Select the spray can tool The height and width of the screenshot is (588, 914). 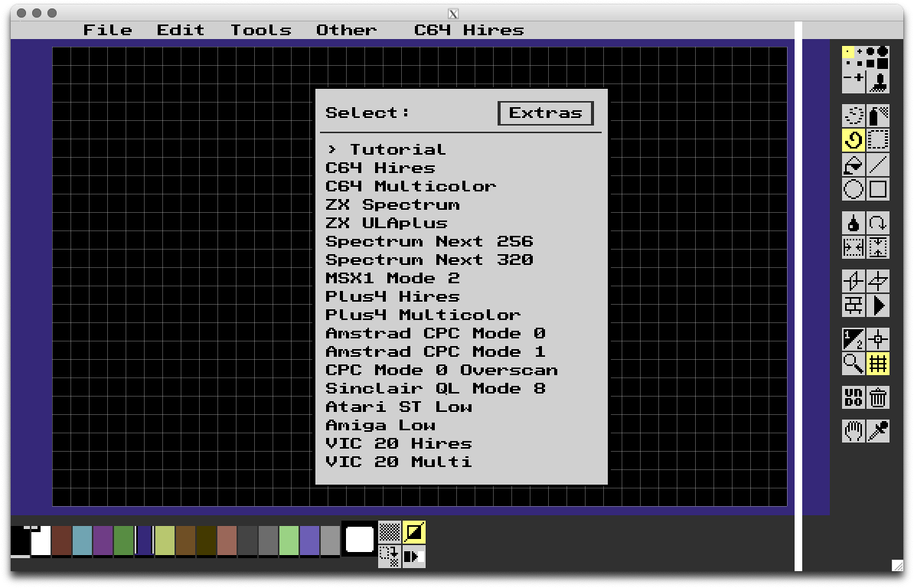(x=878, y=116)
